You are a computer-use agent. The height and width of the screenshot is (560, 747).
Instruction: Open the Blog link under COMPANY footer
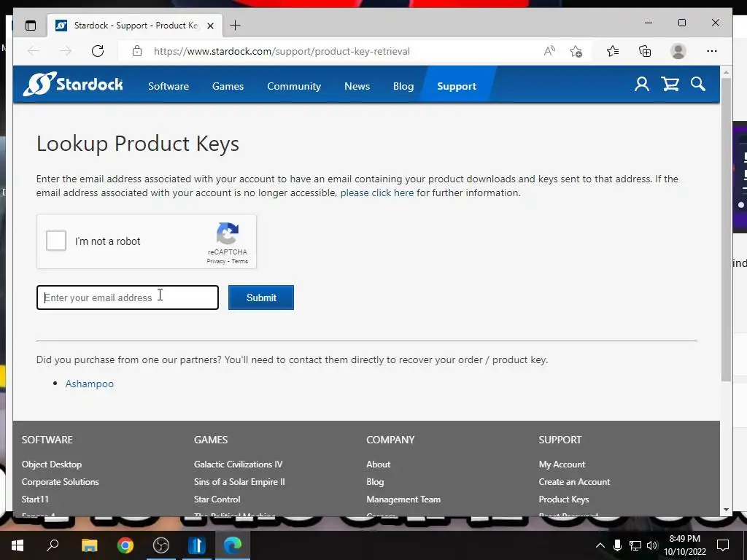pyautogui.click(x=375, y=482)
